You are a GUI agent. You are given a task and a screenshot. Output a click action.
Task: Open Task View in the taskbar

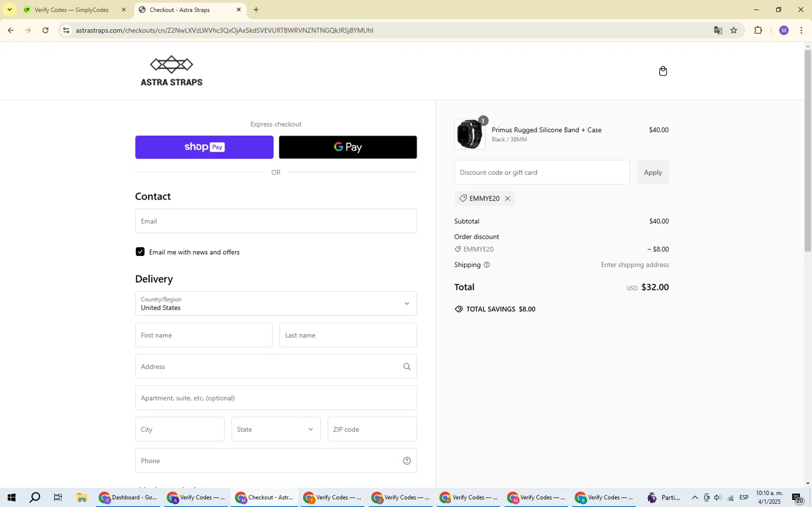(x=58, y=498)
